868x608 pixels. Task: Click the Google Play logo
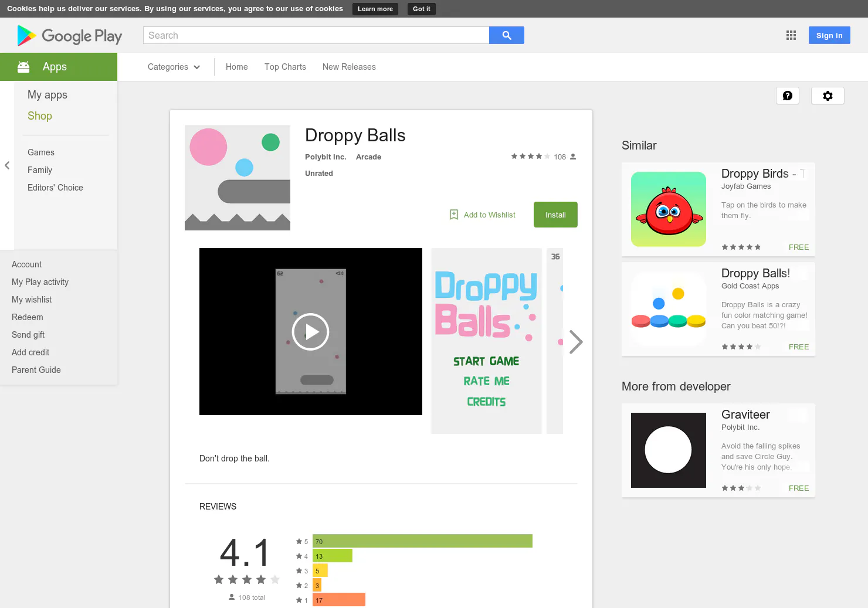click(x=69, y=36)
